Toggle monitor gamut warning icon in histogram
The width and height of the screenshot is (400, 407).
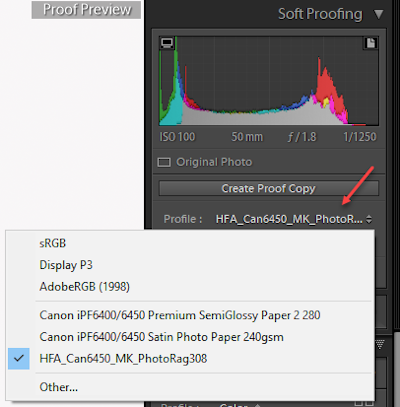pyautogui.click(x=167, y=43)
